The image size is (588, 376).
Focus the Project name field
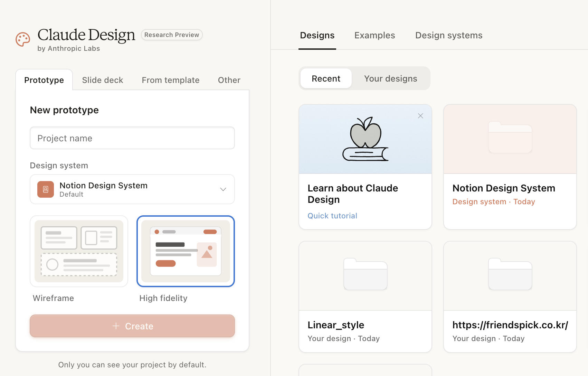coord(132,138)
